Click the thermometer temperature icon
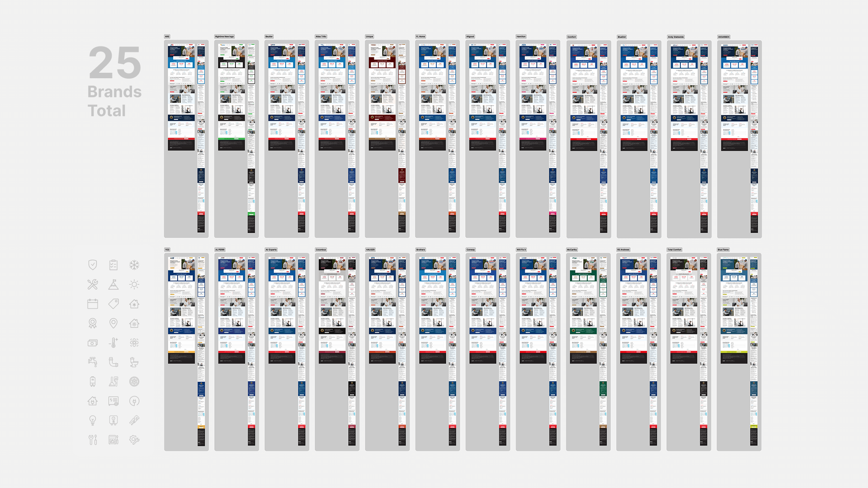This screenshot has height=488, width=868. click(x=113, y=343)
